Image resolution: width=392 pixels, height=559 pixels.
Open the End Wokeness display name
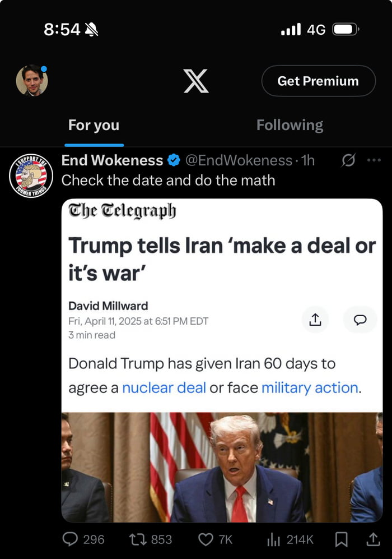112,161
